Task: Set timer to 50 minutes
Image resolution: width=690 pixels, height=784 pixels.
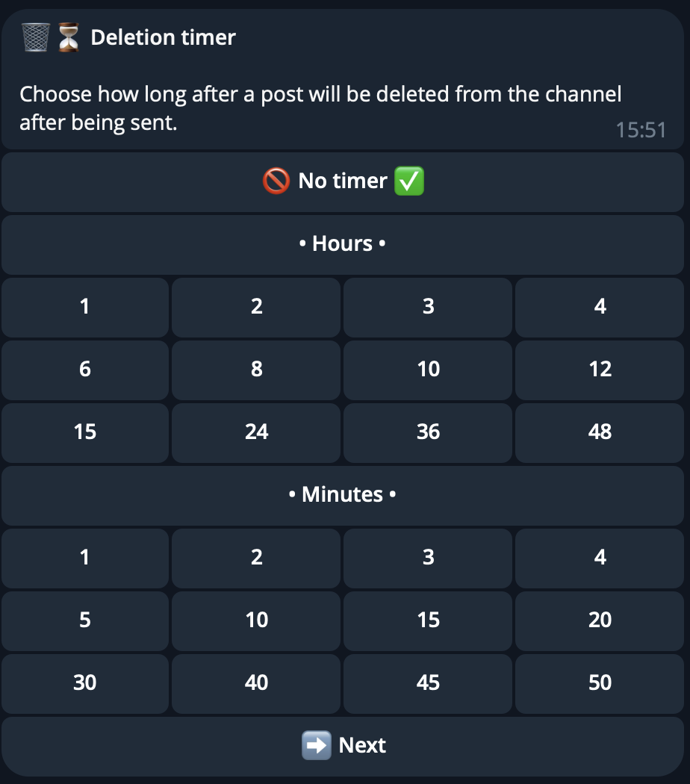Action: point(600,683)
